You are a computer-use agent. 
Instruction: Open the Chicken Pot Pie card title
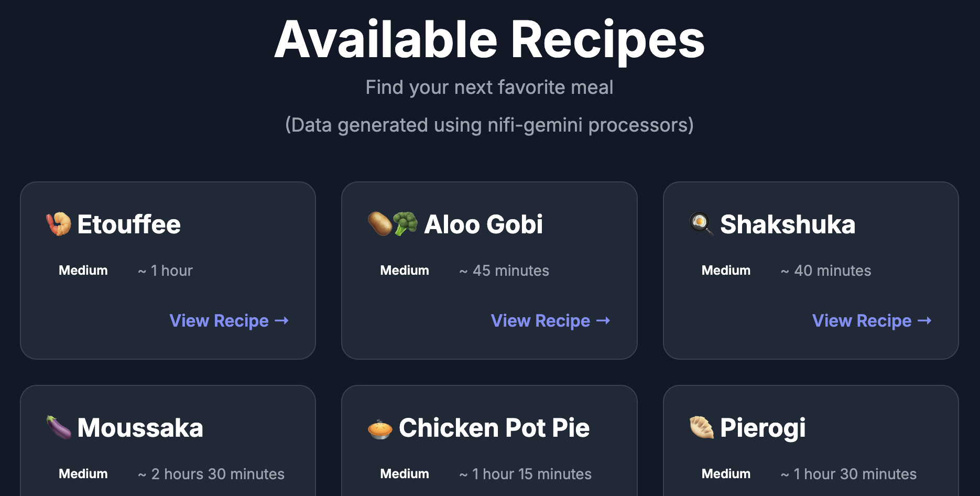pyautogui.click(x=494, y=428)
